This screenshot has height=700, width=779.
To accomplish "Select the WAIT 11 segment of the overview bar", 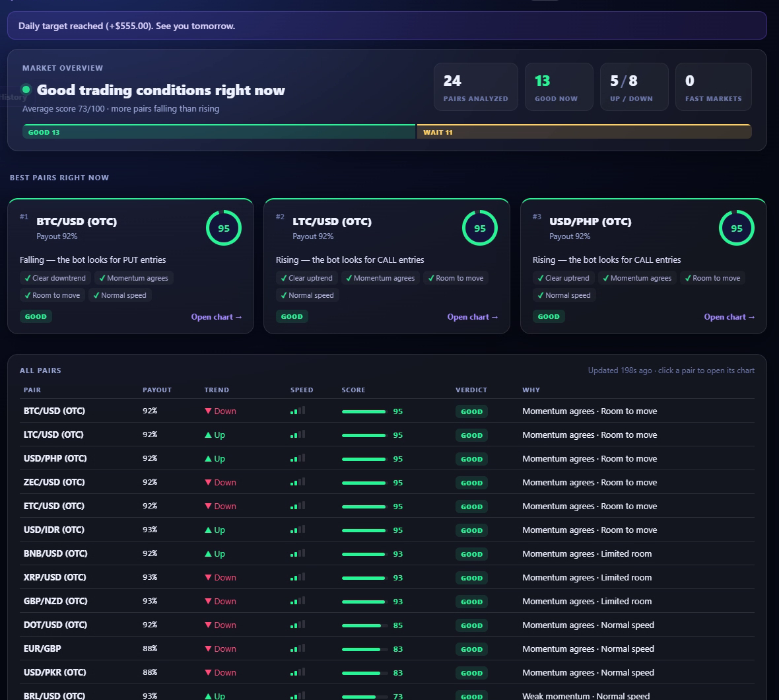I will tap(584, 131).
